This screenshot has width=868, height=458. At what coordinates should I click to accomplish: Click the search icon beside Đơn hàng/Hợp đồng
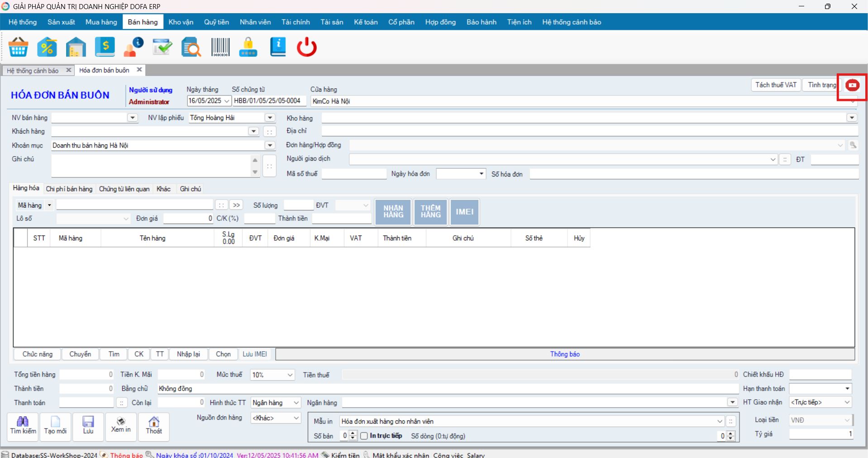(853, 145)
